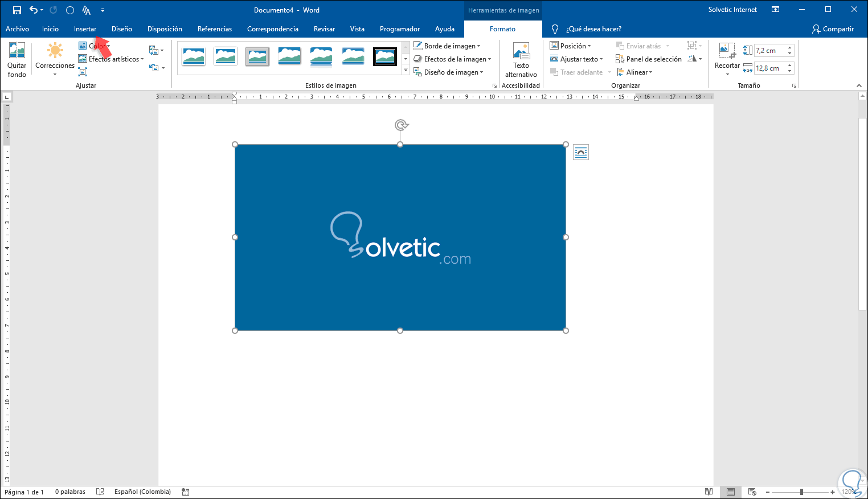This screenshot has height=499, width=868.
Task: Increase the picture height with the up arrow
Action: [x=790, y=48]
